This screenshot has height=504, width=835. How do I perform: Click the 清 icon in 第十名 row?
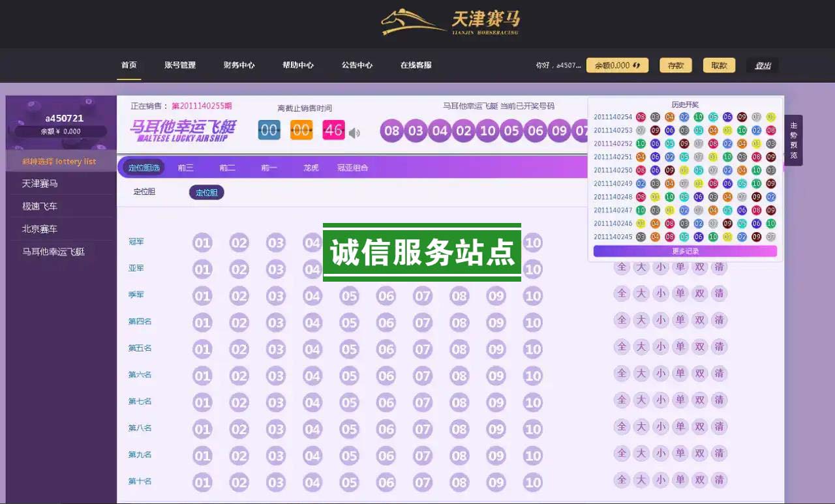point(719,480)
